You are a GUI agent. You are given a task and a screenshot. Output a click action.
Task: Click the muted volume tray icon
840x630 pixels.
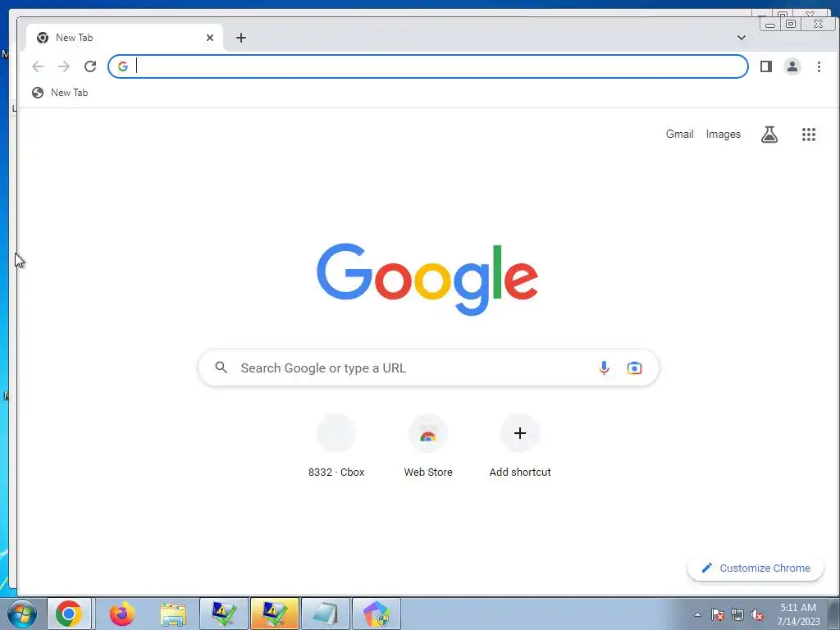(757, 614)
